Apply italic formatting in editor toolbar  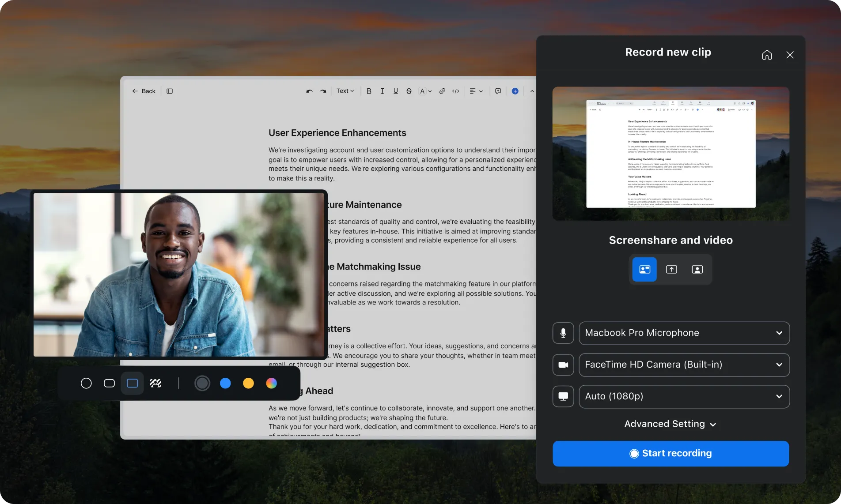coord(382,91)
